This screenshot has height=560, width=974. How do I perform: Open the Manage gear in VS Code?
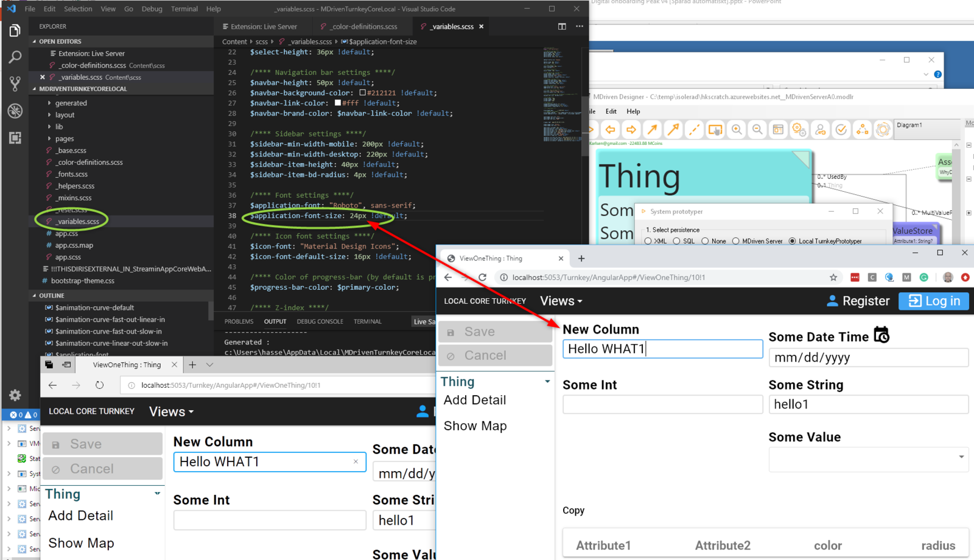(15, 395)
